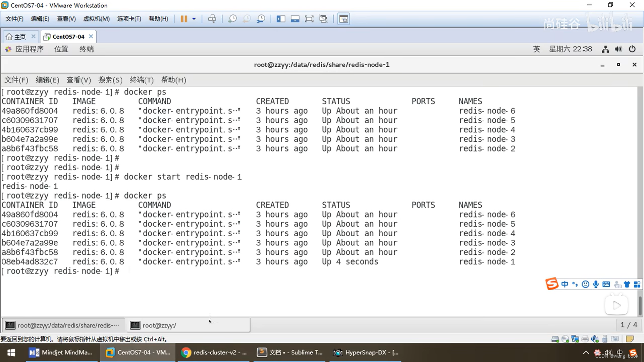The height and width of the screenshot is (362, 644).
Task: Click the 1 / 4 workspace switcher
Action: (x=629, y=325)
